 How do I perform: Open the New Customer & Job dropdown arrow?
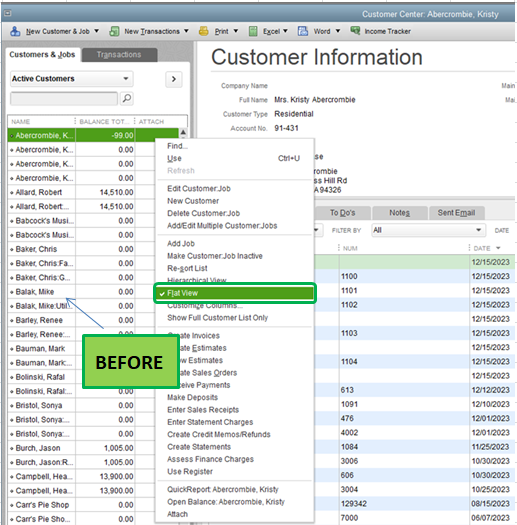click(96, 31)
